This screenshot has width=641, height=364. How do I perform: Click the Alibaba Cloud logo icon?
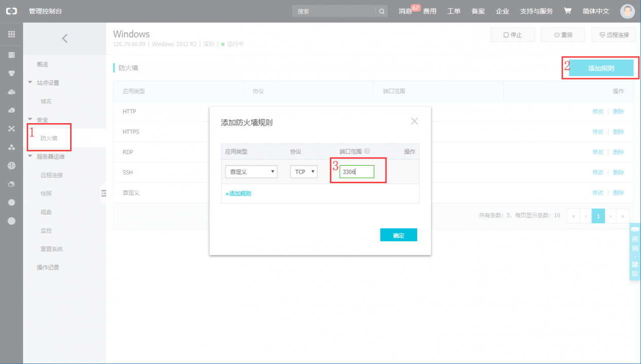(x=11, y=11)
